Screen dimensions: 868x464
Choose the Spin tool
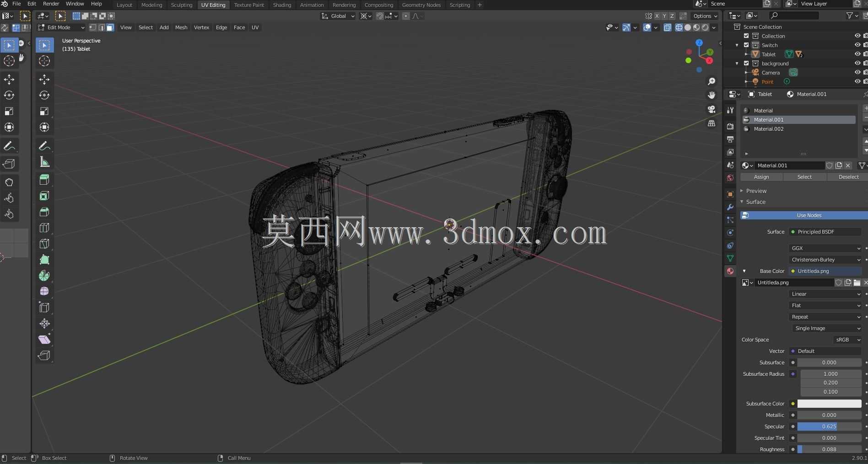pyautogui.click(x=44, y=276)
